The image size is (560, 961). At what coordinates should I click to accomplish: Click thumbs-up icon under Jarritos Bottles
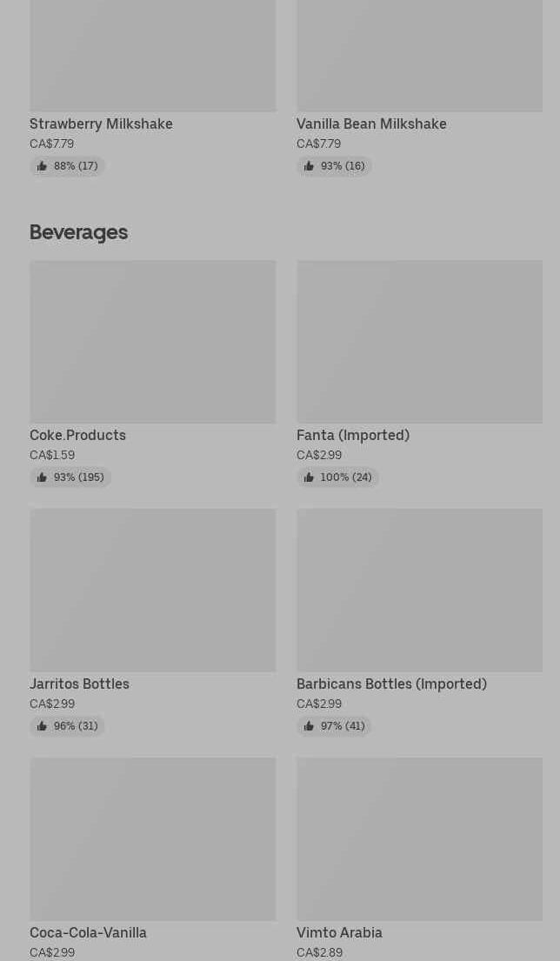(42, 726)
